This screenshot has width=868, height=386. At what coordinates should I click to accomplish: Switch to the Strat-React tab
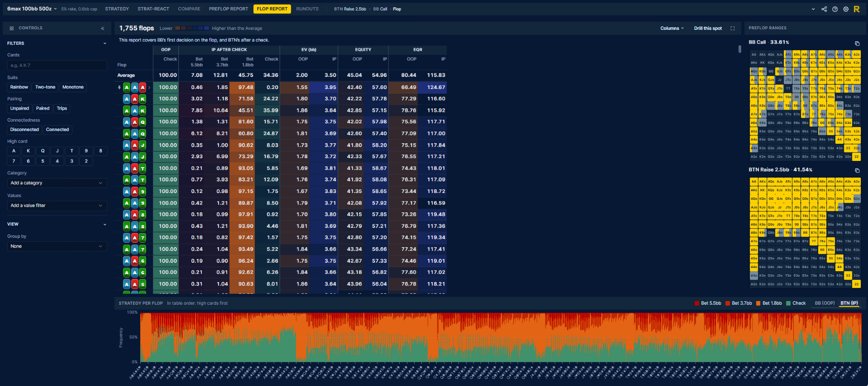pos(153,9)
